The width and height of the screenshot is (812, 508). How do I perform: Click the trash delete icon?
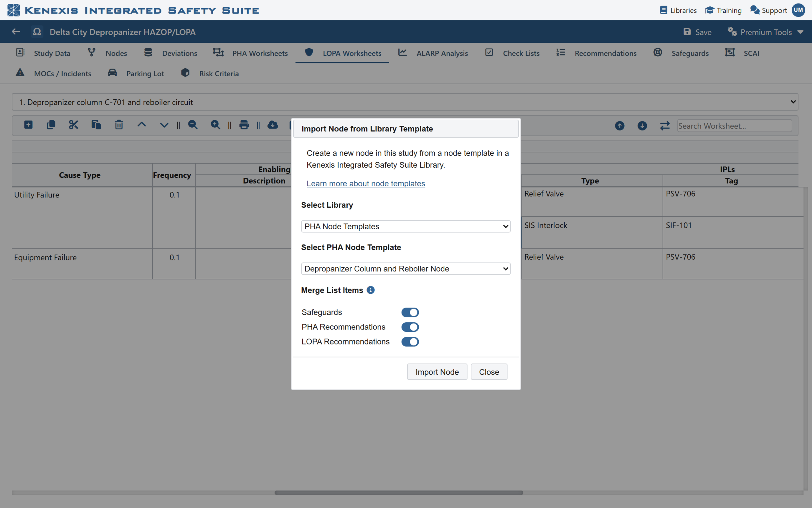click(x=119, y=125)
